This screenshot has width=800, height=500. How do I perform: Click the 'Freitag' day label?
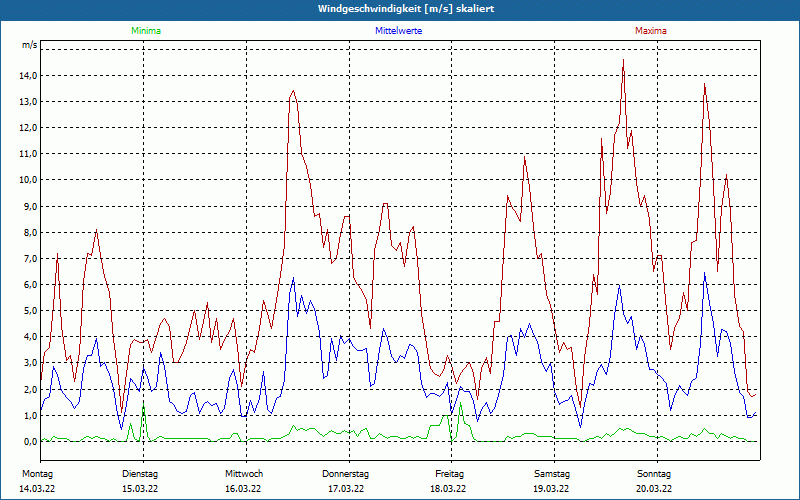pos(449,474)
